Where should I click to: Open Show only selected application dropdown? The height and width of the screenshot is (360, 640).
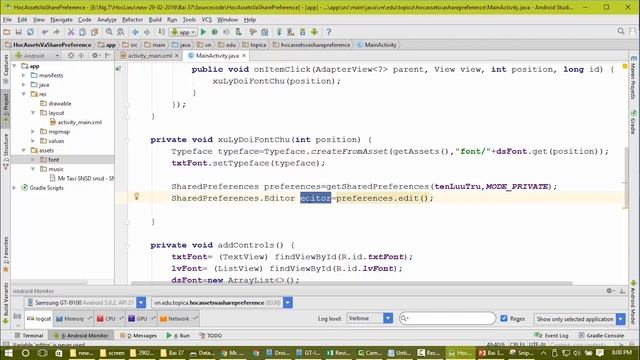(x=620, y=319)
